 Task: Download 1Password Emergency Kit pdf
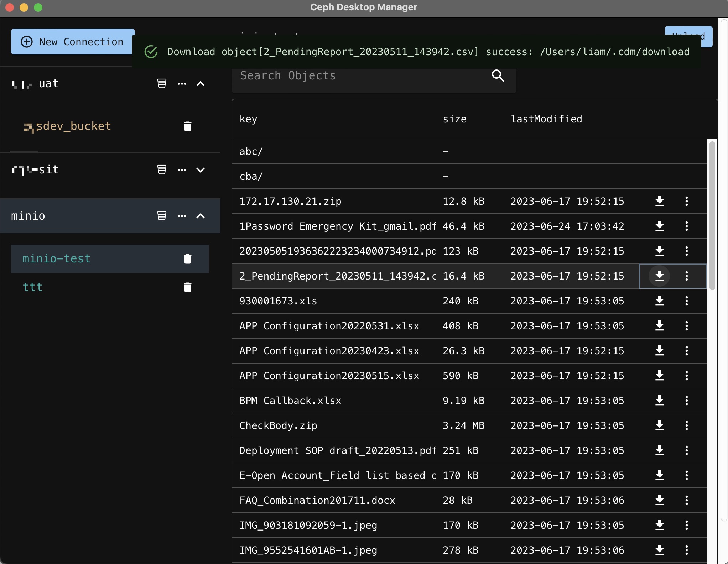pyautogui.click(x=659, y=226)
